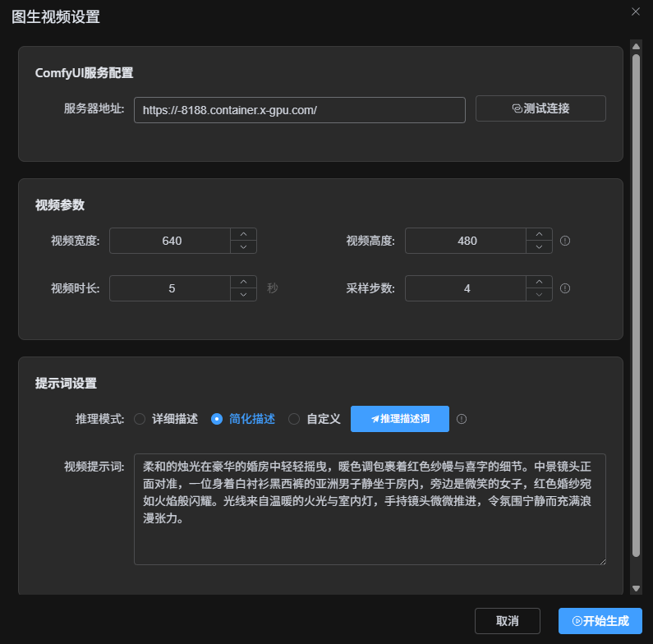The height and width of the screenshot is (644, 653).
Task: Click the 视频时长 value input field
Action: point(171,288)
